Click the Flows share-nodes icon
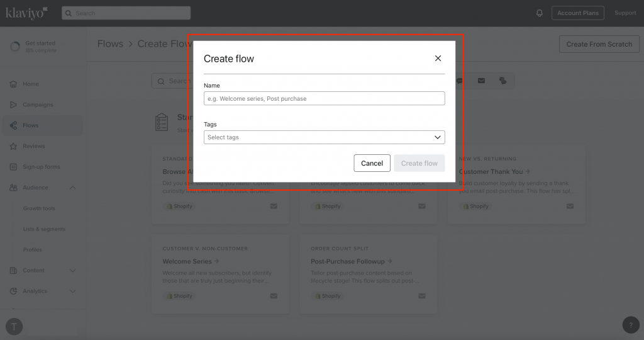This screenshot has width=644, height=340. (x=13, y=125)
